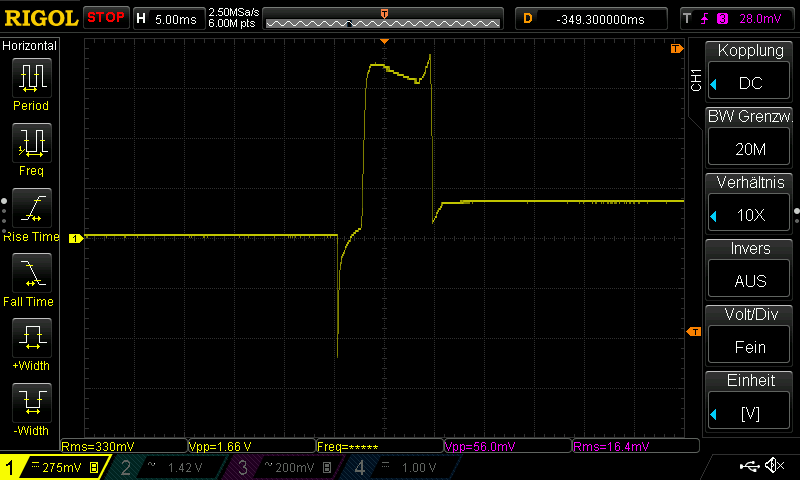
Task: Click the 6.00M pts memory depth text
Action: tap(232, 23)
